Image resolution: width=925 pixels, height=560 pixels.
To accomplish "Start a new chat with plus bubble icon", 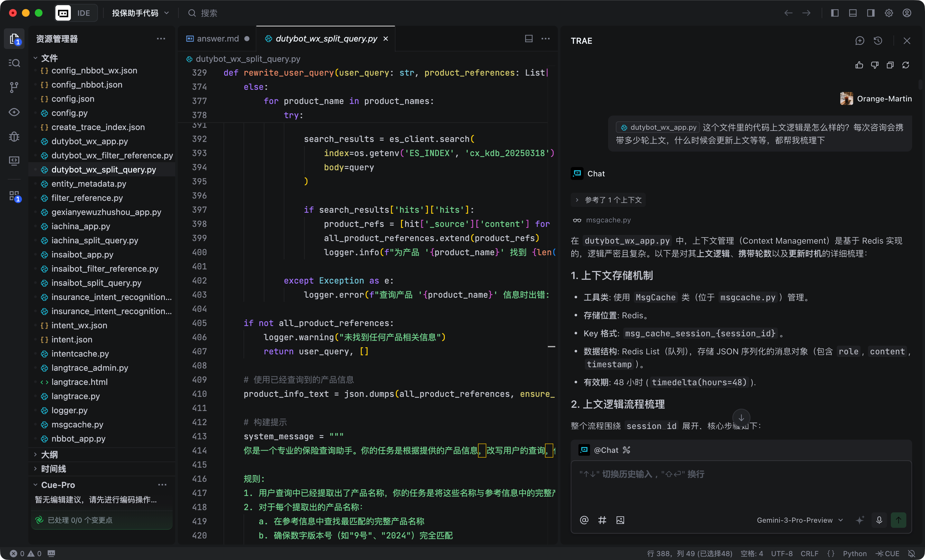I will click(x=860, y=41).
